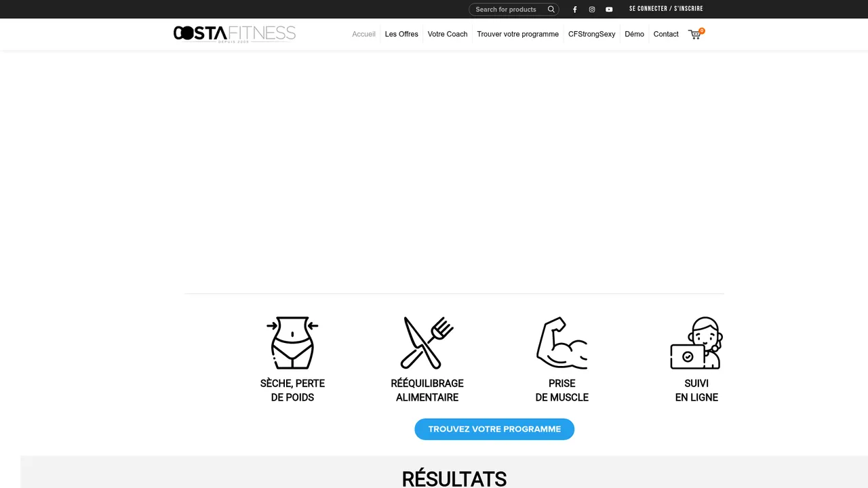Viewport: 868px width, 488px height.
Task: Open the Instagram social icon
Action: (x=592, y=9)
